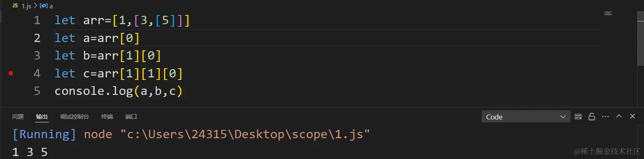Close the bottom panel
The image size is (644, 159).
[x=632, y=117]
